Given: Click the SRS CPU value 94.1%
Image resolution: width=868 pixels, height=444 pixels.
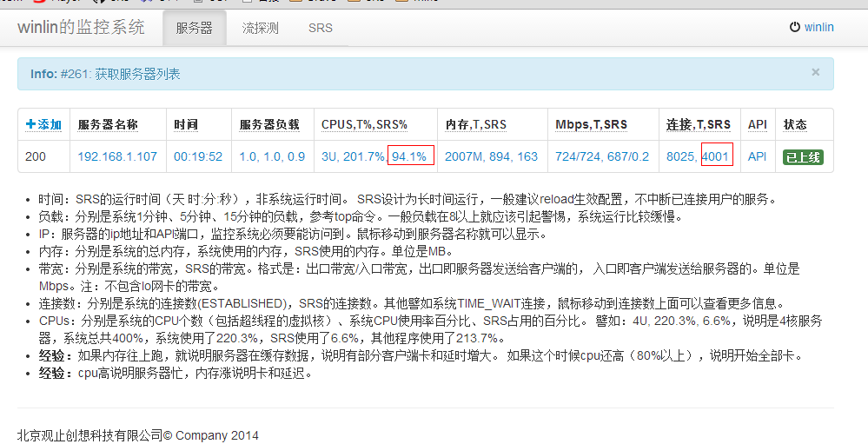Looking at the screenshot, I should click(409, 156).
